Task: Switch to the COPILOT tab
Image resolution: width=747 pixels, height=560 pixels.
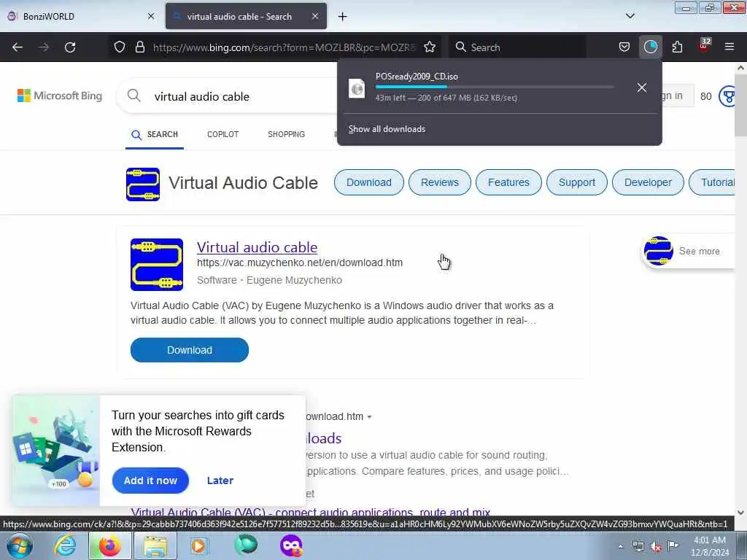Action: tap(223, 134)
